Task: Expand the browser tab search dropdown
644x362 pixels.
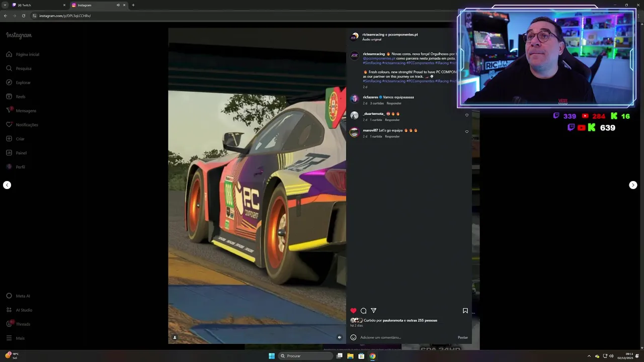Action: point(5,5)
